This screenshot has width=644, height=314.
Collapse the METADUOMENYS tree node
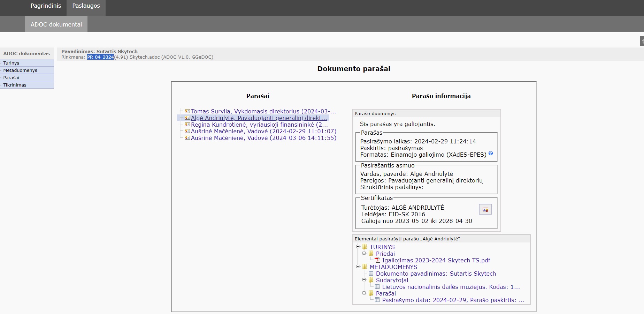pyautogui.click(x=358, y=267)
